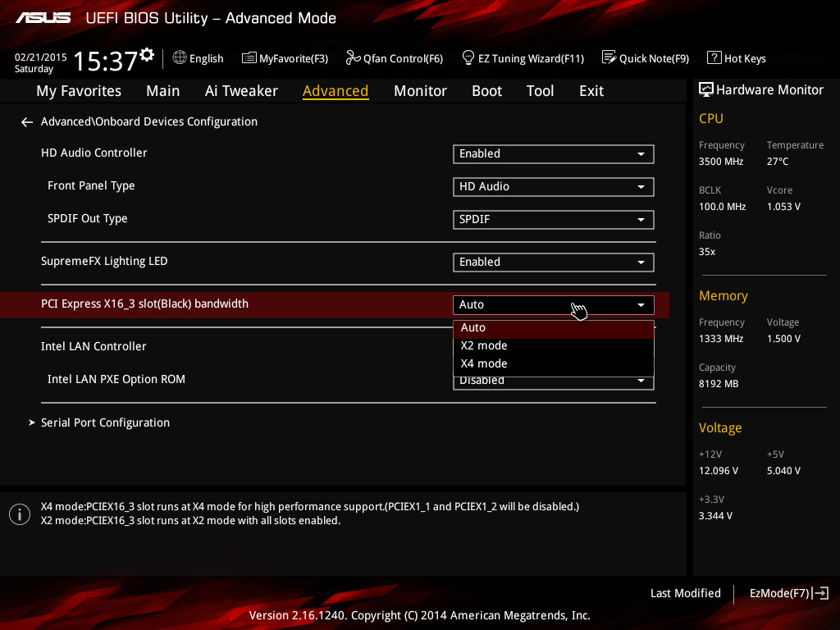
Task: Click the +12V value 12.096 V
Action: pos(718,470)
